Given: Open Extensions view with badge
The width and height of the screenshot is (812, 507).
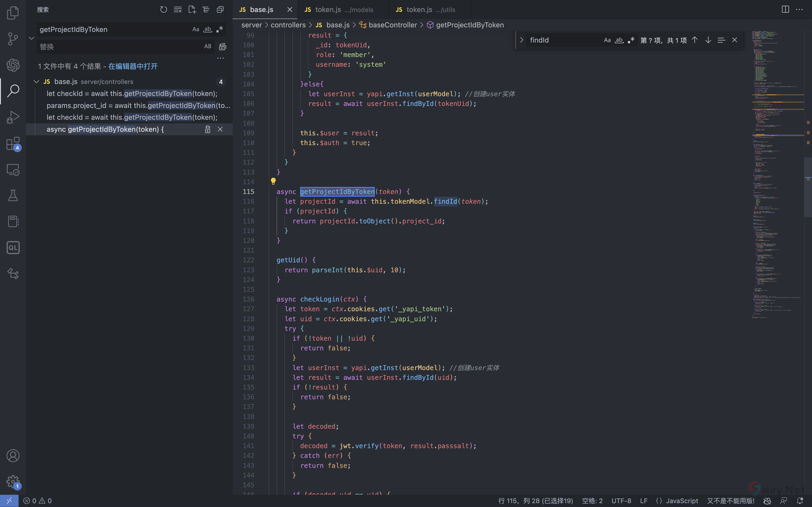Looking at the screenshot, I should point(13,144).
